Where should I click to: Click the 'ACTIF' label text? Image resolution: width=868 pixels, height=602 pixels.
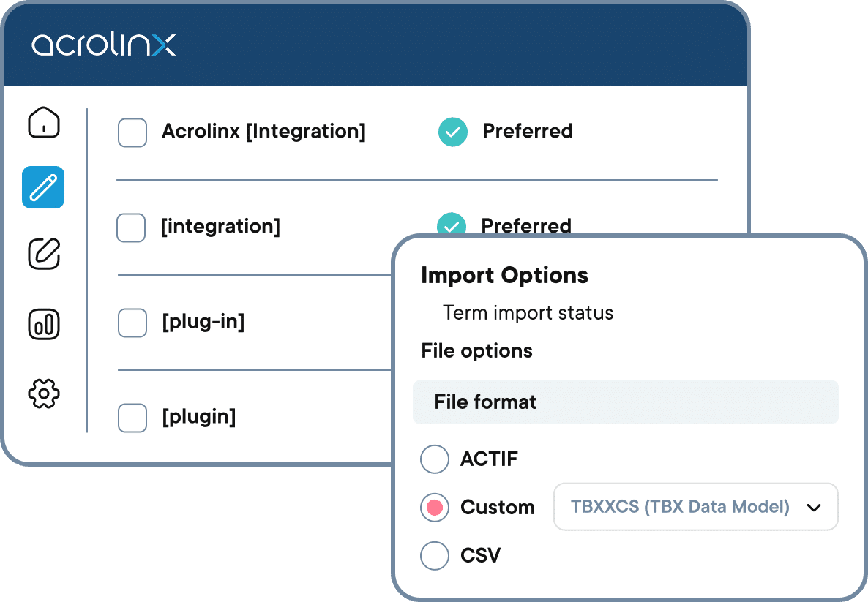pyautogui.click(x=490, y=459)
